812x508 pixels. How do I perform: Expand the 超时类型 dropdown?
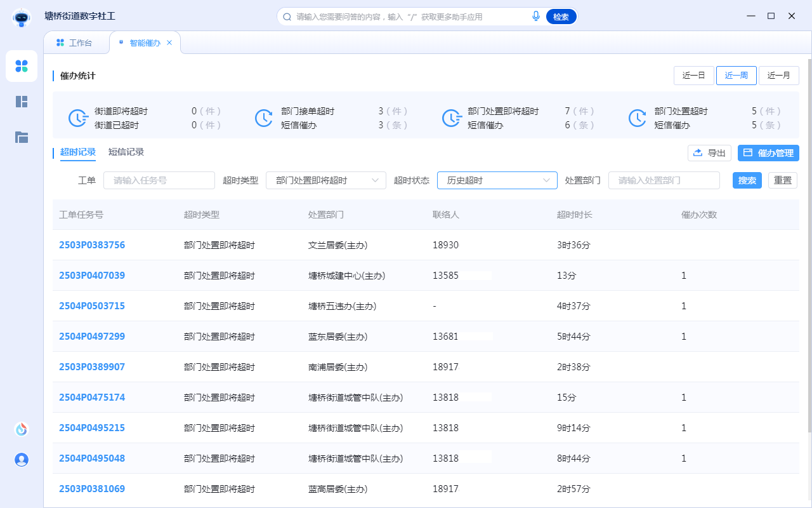click(x=325, y=180)
